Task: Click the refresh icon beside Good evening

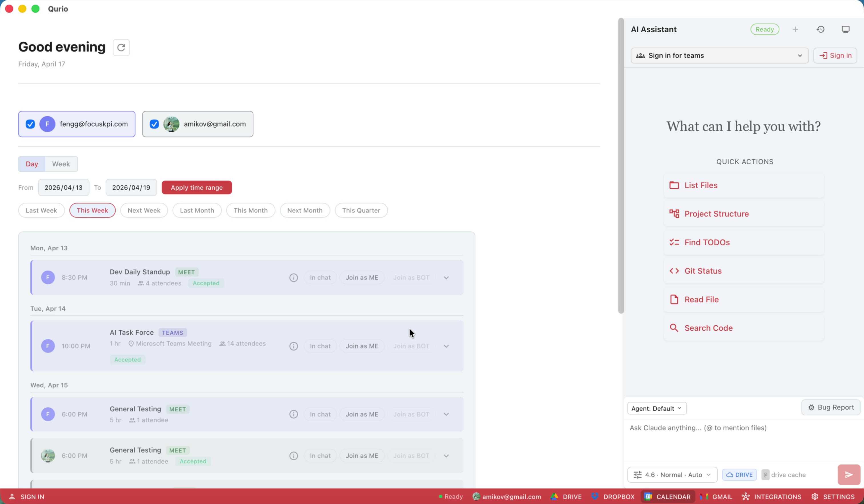Action: (121, 47)
